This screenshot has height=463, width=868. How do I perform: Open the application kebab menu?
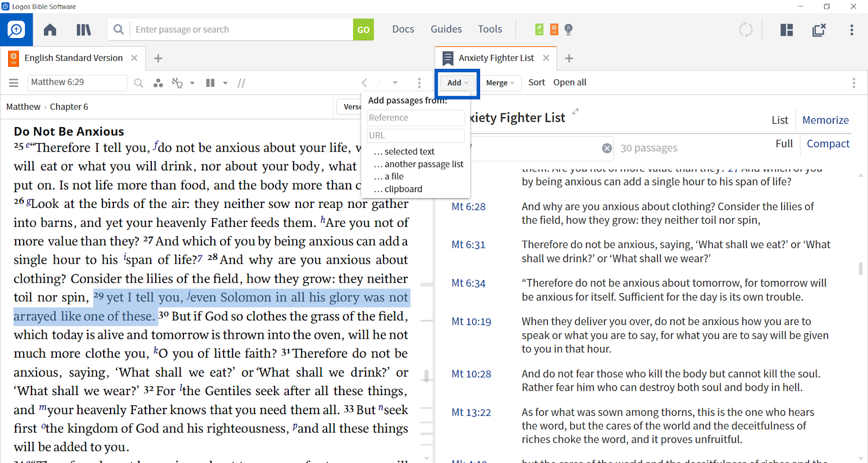[x=852, y=30]
